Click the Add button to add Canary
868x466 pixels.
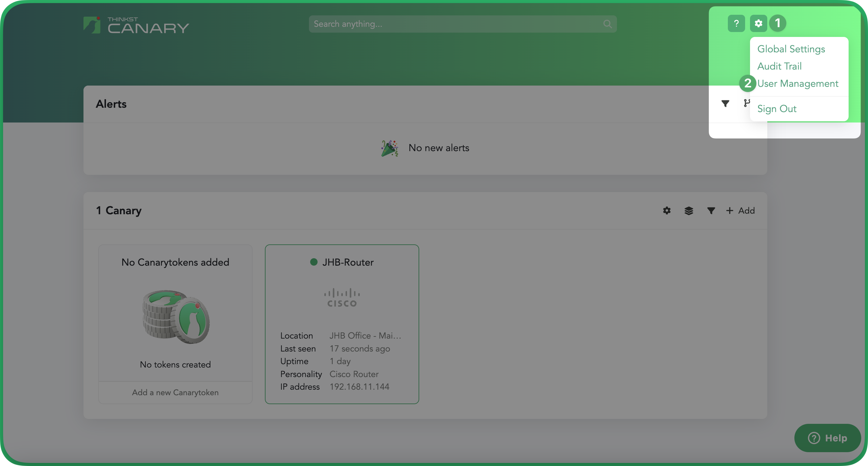pyautogui.click(x=740, y=211)
